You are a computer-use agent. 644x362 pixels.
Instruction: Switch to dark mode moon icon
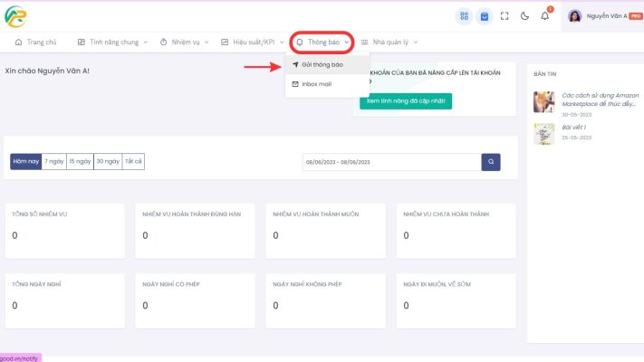524,16
